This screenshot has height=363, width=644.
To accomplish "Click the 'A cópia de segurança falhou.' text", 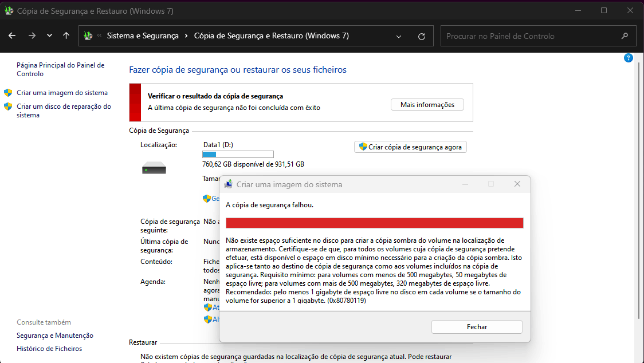I will pyautogui.click(x=269, y=205).
